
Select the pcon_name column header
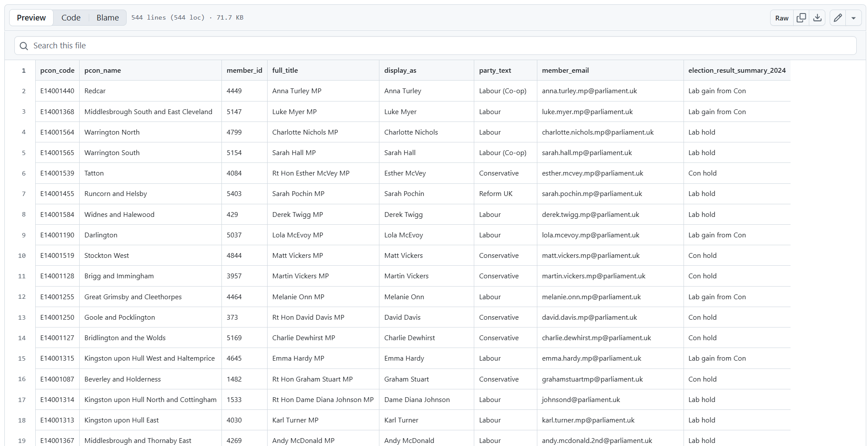(151, 70)
